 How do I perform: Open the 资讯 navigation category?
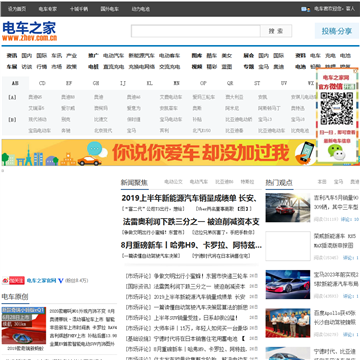pyautogui.click(x=12, y=56)
